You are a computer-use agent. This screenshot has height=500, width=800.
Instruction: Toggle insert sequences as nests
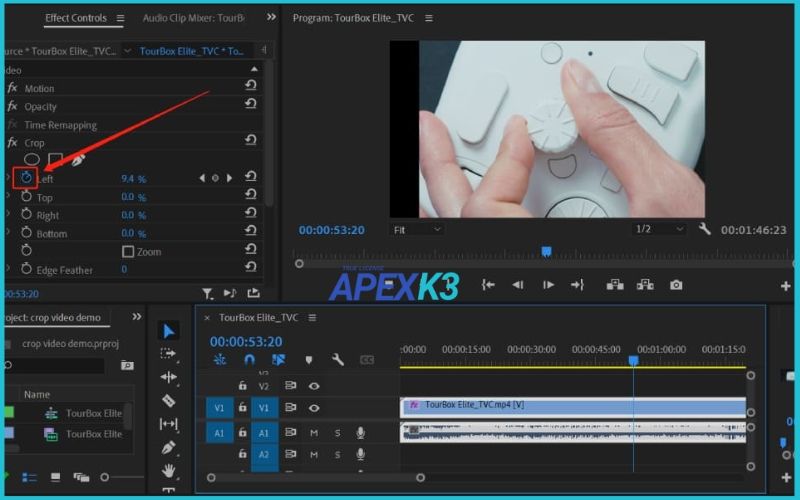(x=220, y=360)
